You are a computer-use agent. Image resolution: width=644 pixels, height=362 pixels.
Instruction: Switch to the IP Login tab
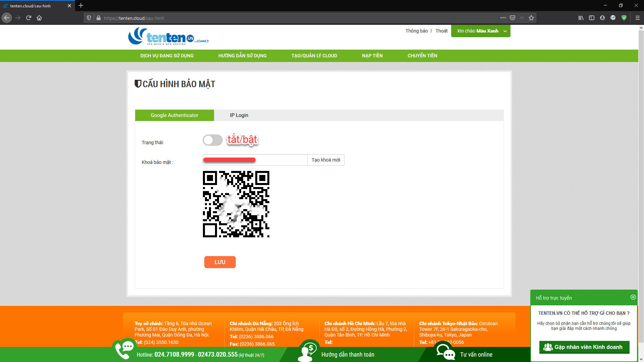pyautogui.click(x=239, y=115)
